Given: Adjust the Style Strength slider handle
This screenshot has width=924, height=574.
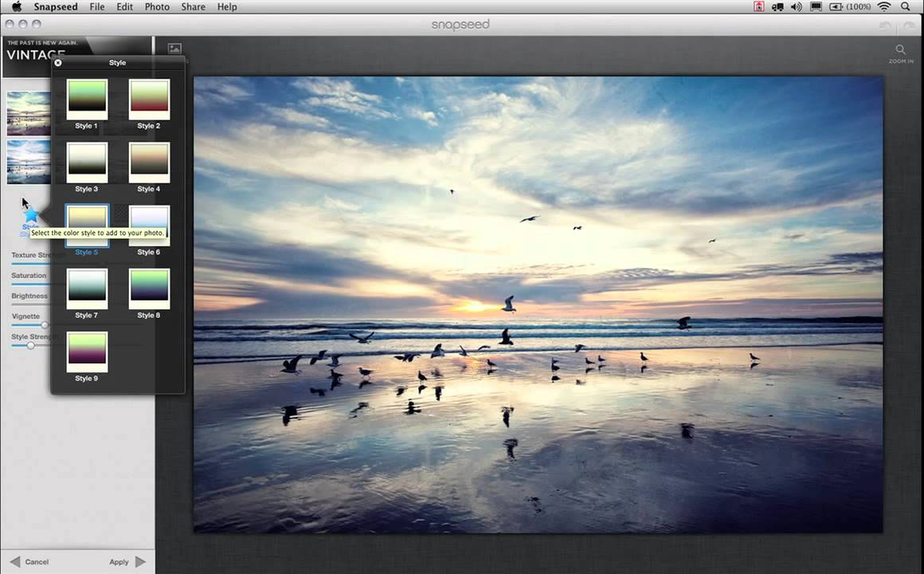Looking at the screenshot, I should 30,346.
